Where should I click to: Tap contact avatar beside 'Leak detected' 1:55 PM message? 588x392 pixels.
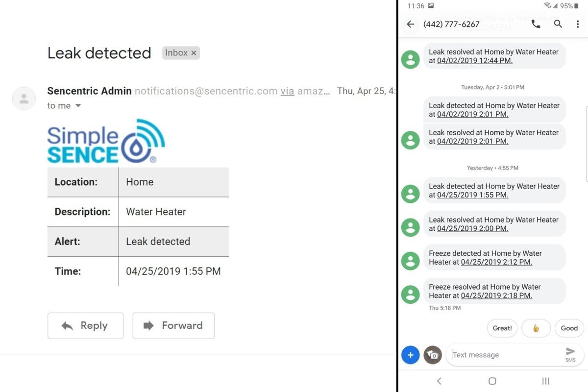411,194
